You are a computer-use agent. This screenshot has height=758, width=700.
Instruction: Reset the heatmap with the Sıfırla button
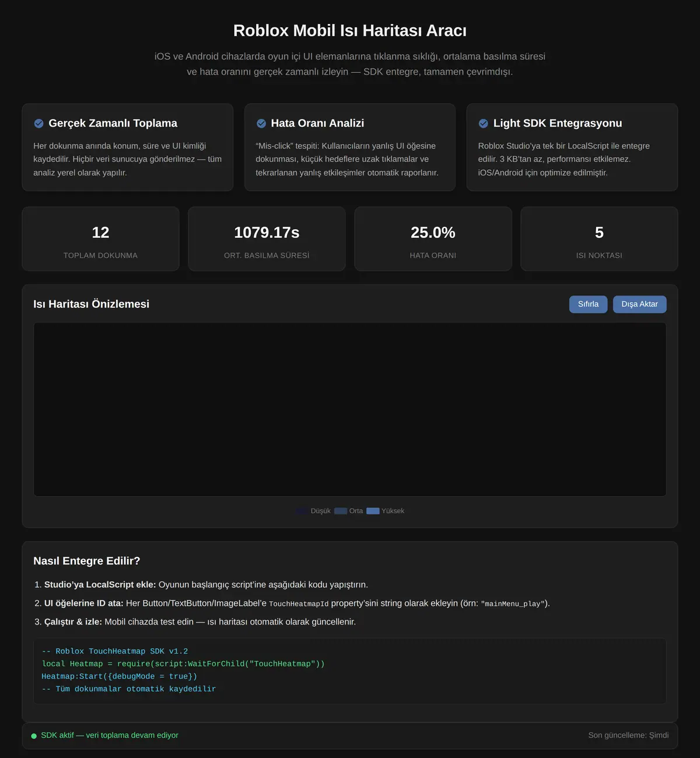click(588, 304)
